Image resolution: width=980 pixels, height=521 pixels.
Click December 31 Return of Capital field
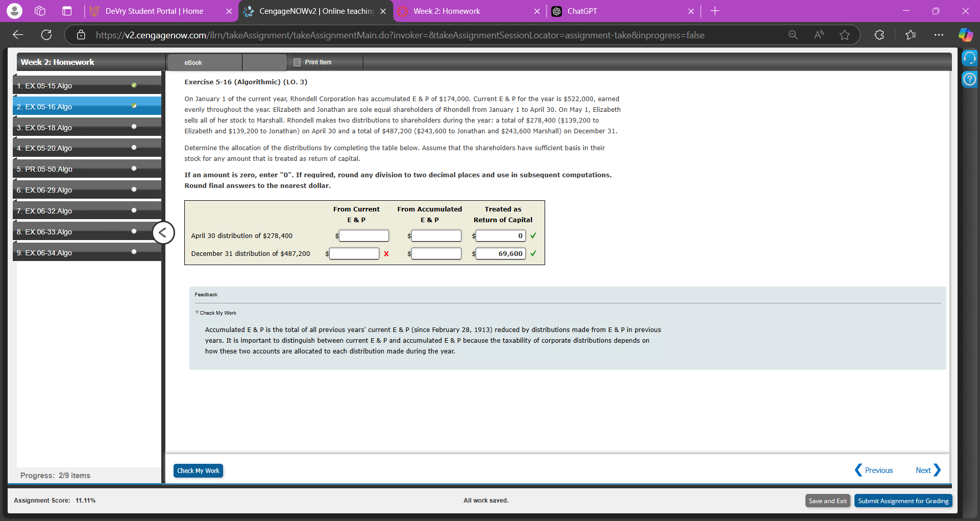coord(501,253)
